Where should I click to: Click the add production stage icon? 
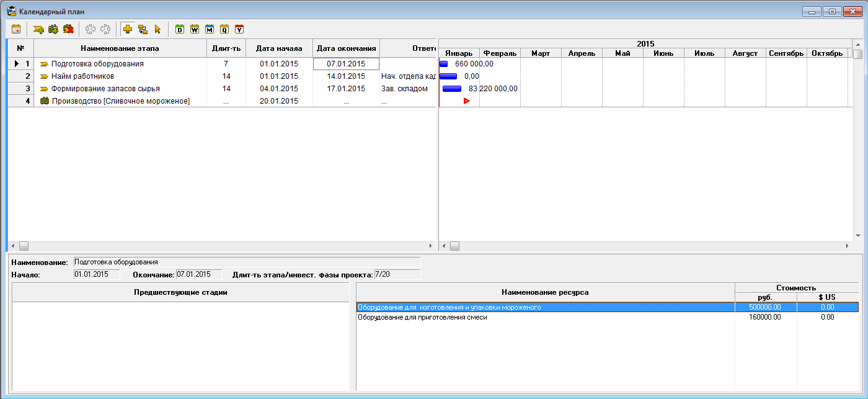point(53,29)
